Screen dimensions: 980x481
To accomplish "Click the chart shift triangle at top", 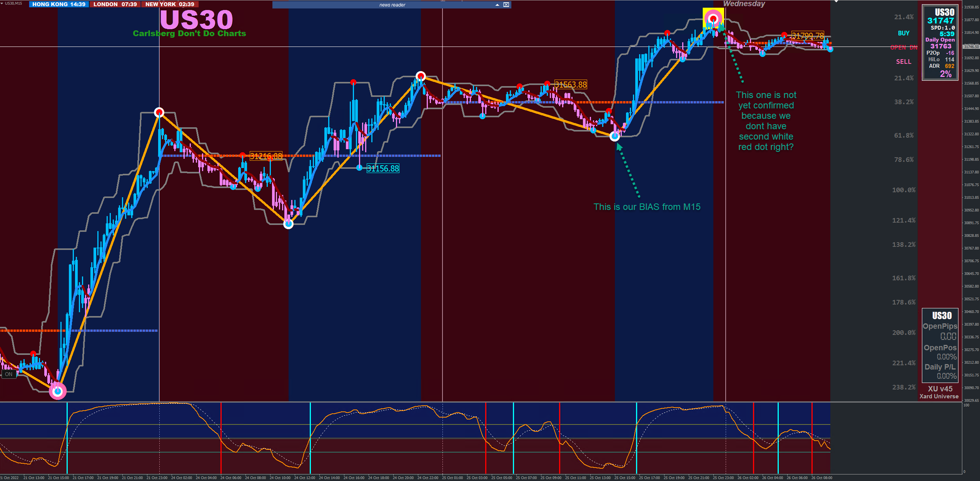I will pos(836,2).
